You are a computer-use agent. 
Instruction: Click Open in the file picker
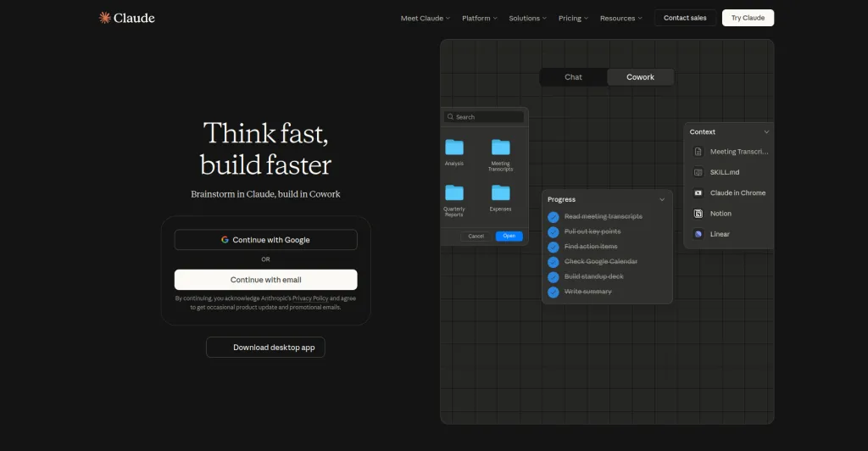coord(509,237)
